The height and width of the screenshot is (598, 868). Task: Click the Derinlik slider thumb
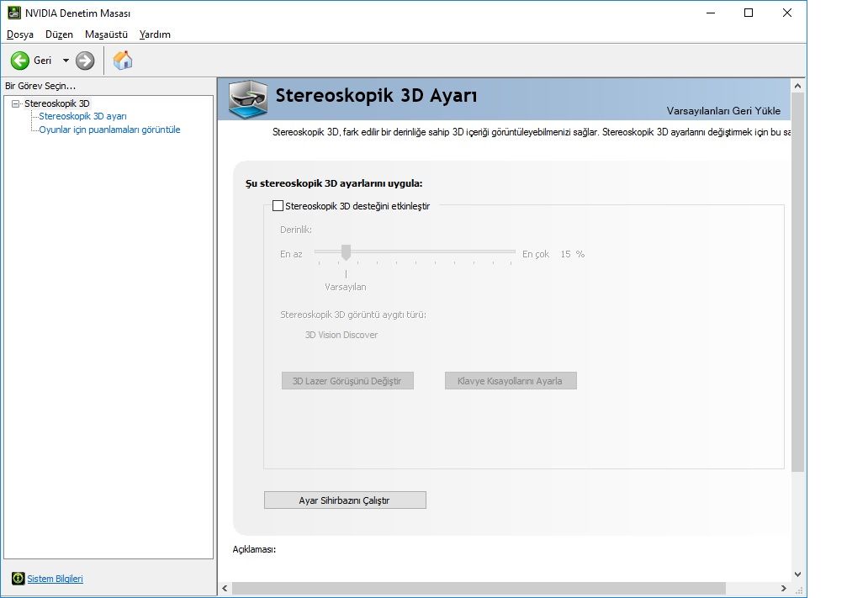(x=346, y=252)
